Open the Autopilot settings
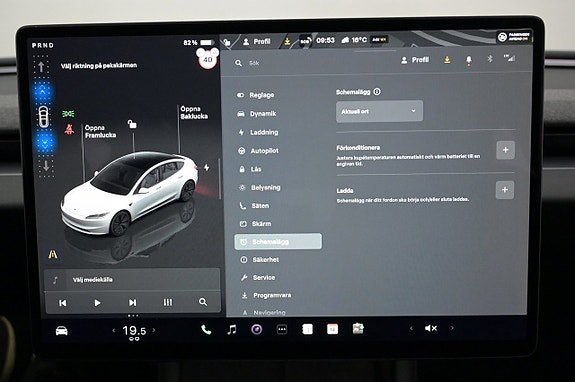This screenshot has height=382, width=575. (x=258, y=151)
